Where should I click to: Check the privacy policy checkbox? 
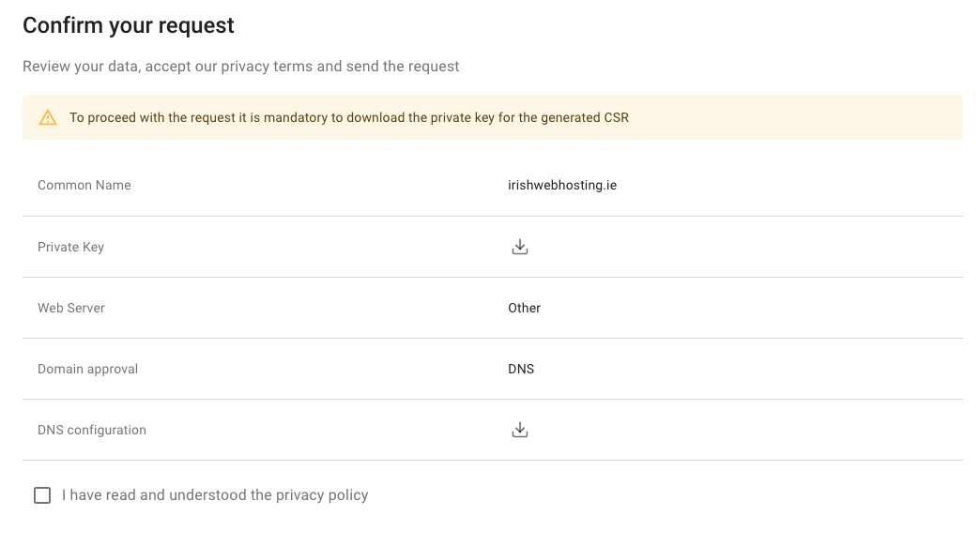pyautogui.click(x=42, y=495)
